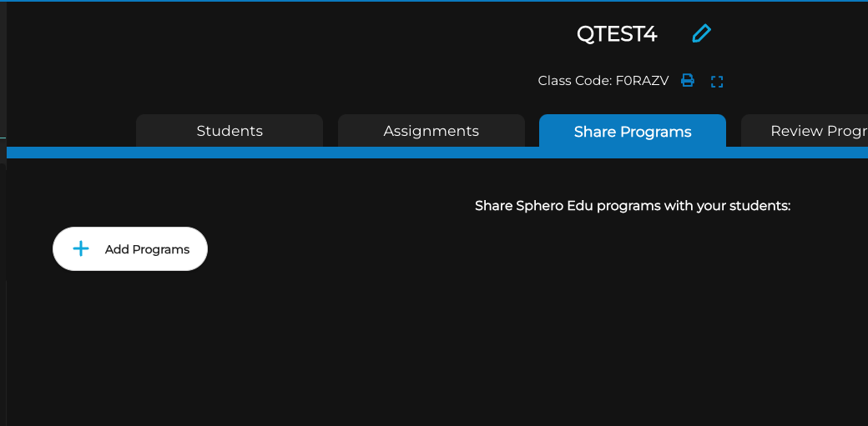Click the blue bar beneath the tabs

(x=437, y=153)
